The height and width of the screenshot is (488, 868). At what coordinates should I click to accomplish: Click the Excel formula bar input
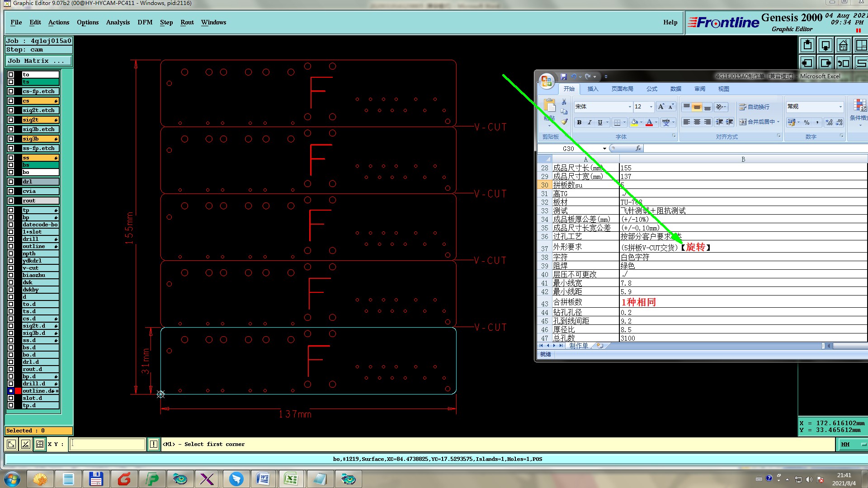(756, 148)
